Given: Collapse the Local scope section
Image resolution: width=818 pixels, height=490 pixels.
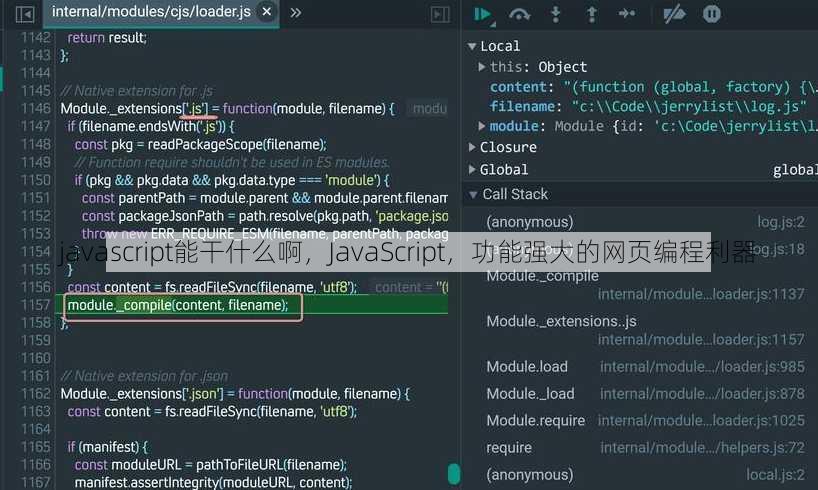Looking at the screenshot, I should point(472,46).
